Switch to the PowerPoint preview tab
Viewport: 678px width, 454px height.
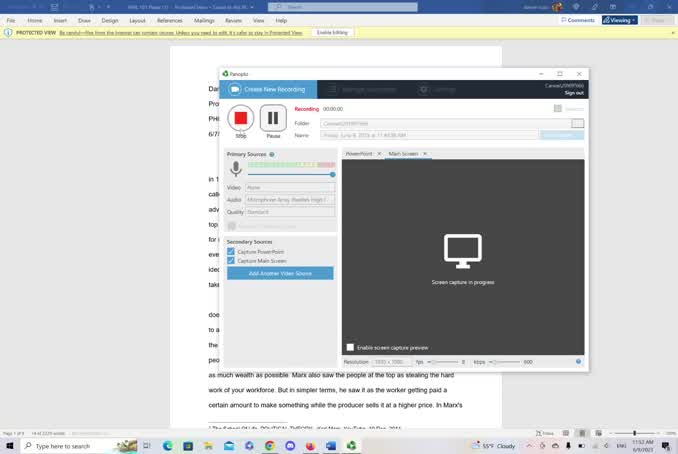point(359,153)
